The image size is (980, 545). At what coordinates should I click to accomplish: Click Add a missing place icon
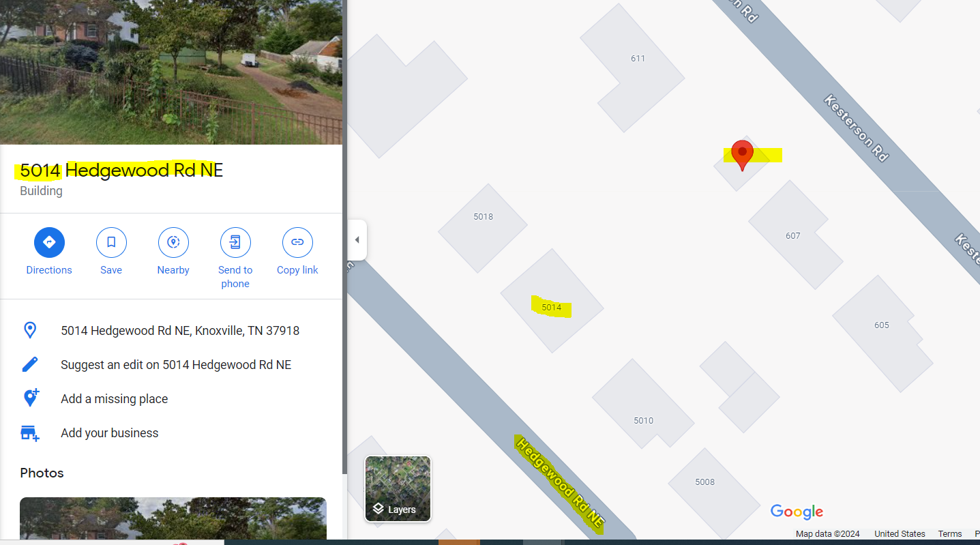(x=31, y=398)
